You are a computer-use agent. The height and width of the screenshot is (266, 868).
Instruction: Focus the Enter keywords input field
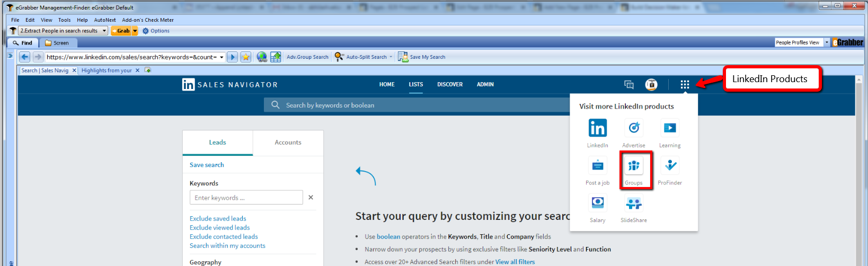coord(246,197)
